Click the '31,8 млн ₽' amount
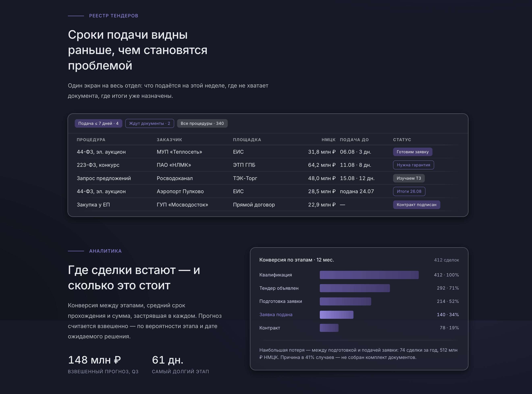The height and width of the screenshot is (394, 532). pos(322,152)
